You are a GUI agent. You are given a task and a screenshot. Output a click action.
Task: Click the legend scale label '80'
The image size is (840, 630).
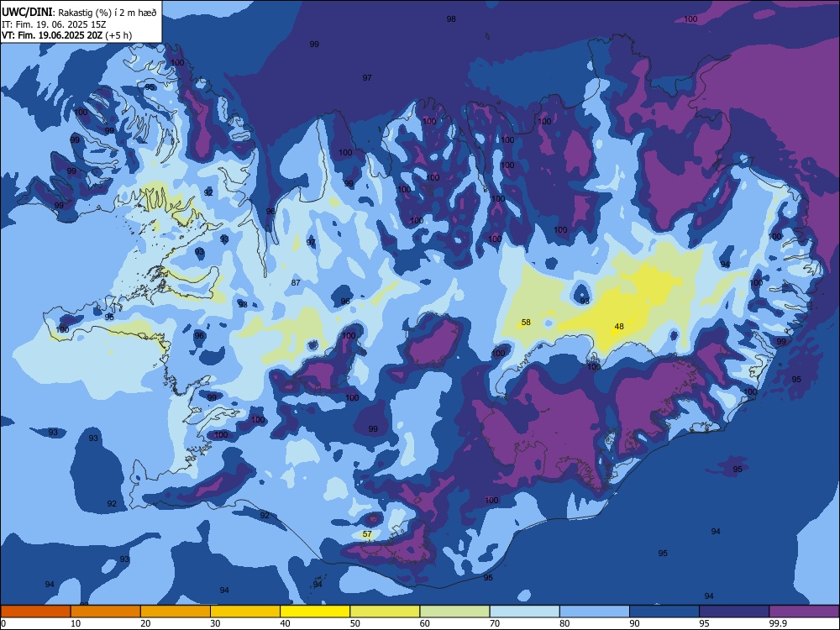point(564,623)
